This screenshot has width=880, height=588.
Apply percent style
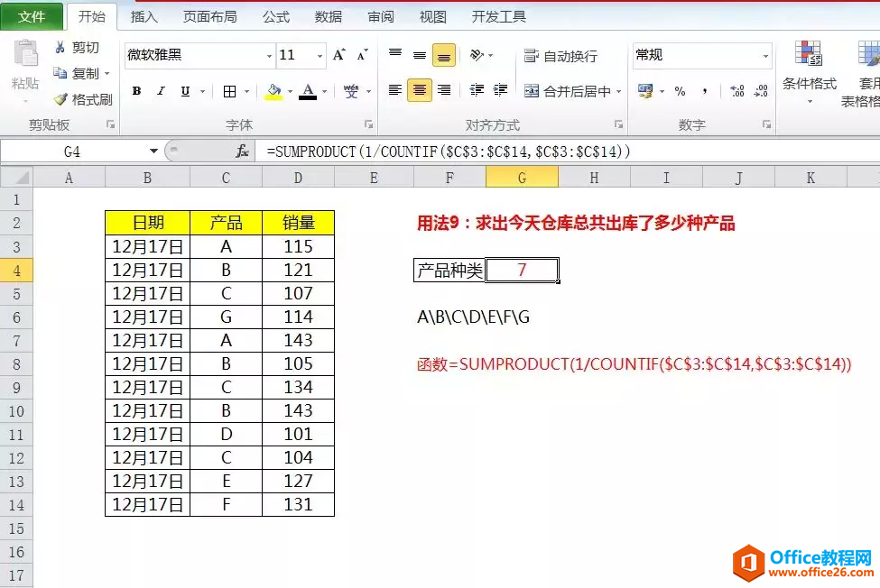[680, 91]
